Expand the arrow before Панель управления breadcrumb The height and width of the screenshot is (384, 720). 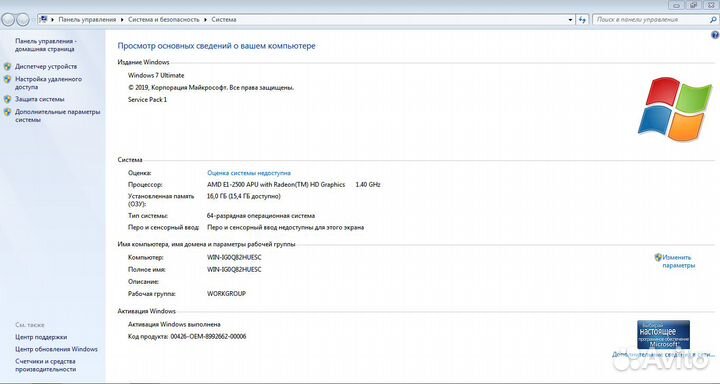pos(53,20)
